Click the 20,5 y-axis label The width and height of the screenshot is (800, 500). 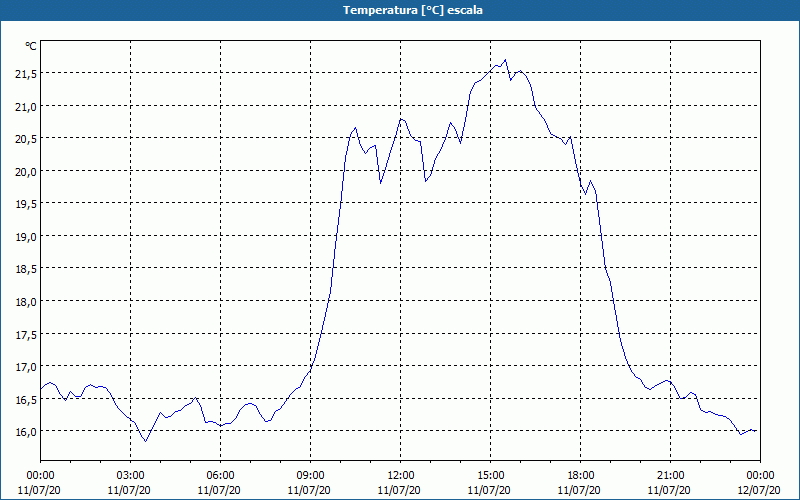tap(26, 139)
